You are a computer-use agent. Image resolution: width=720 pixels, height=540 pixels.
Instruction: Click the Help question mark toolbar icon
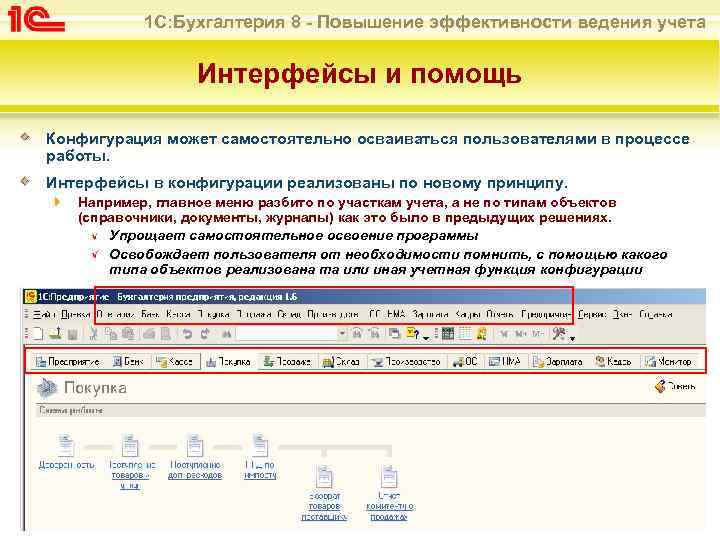[411, 334]
